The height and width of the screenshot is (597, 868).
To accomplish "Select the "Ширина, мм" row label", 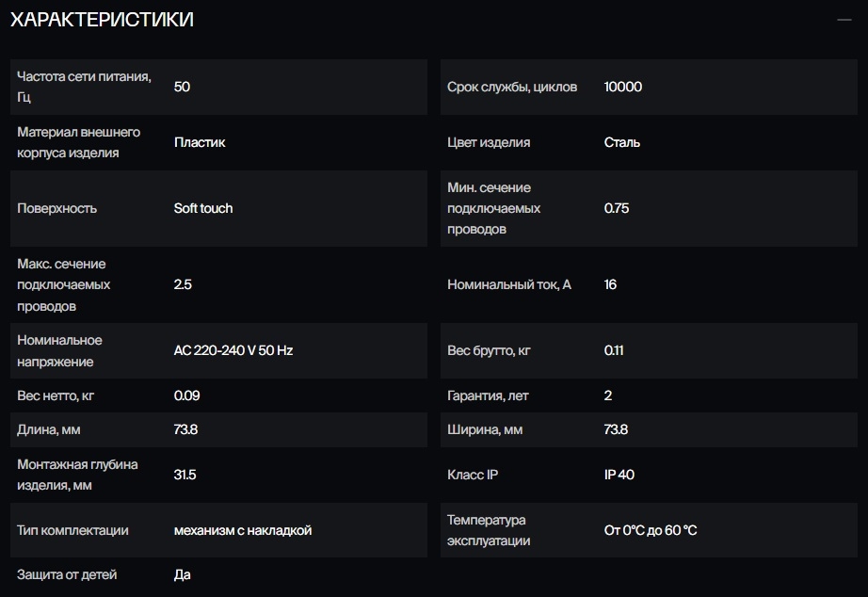I will coord(485,429).
